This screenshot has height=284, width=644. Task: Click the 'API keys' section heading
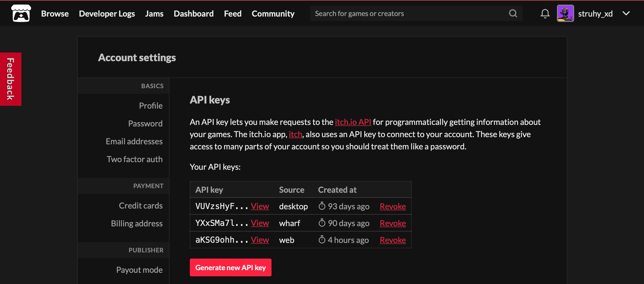point(210,100)
